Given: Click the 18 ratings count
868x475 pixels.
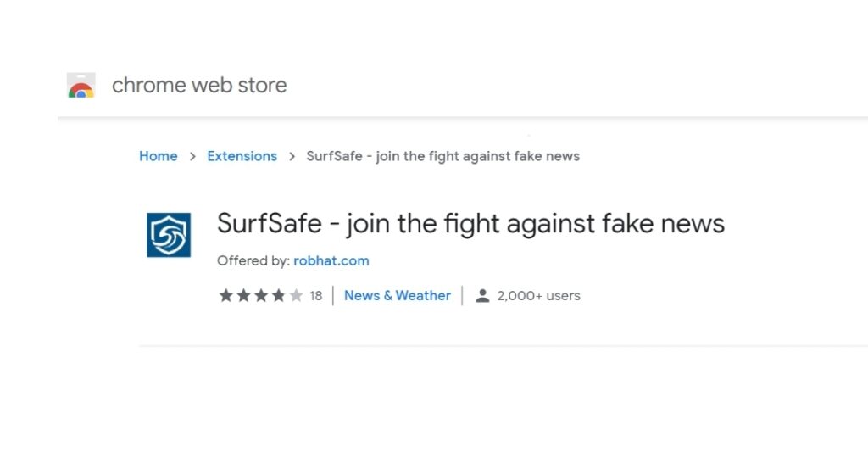Looking at the screenshot, I should [x=316, y=296].
